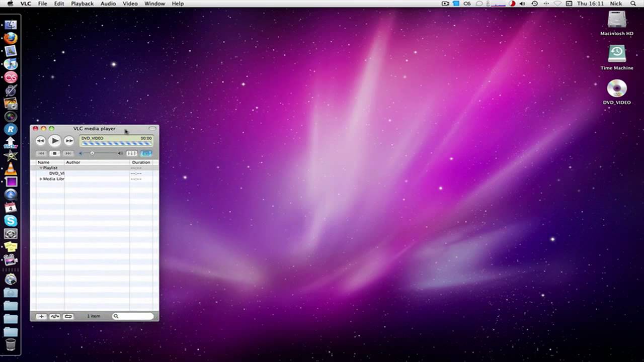The width and height of the screenshot is (644, 362).
Task: Open the equalizer panel button
Action: coord(132,153)
